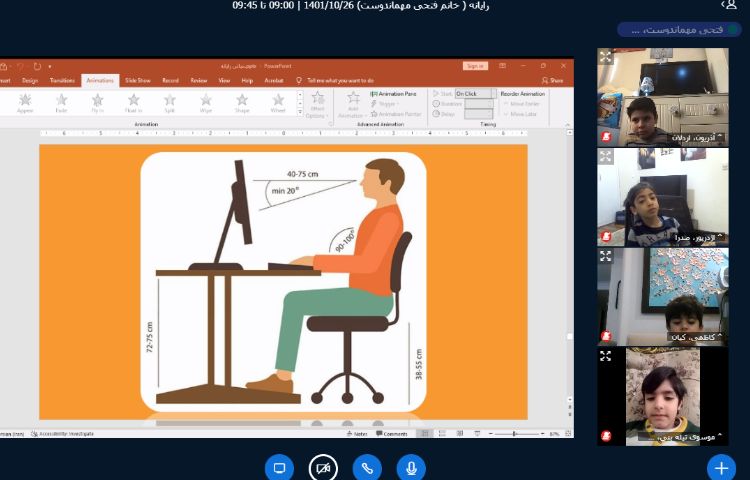Mute the microphone in bottom bar
750x480 pixels.
pos(411,468)
